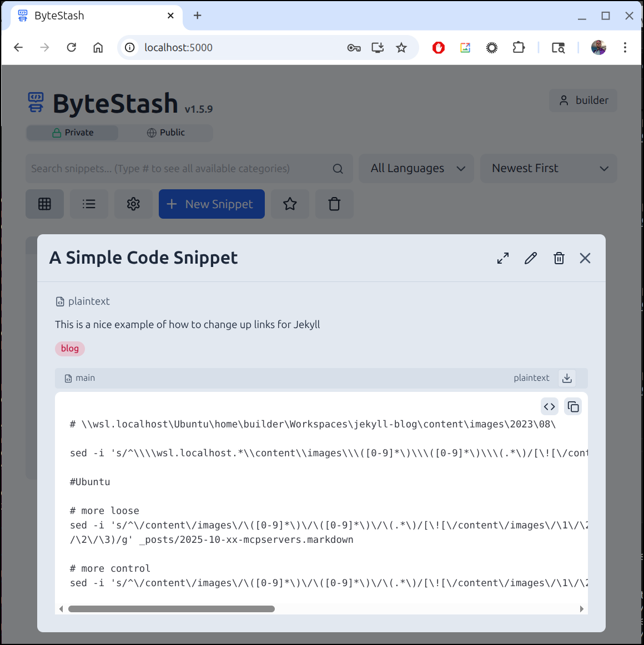Copy code to clipboard
The image size is (644, 645).
[x=573, y=407]
